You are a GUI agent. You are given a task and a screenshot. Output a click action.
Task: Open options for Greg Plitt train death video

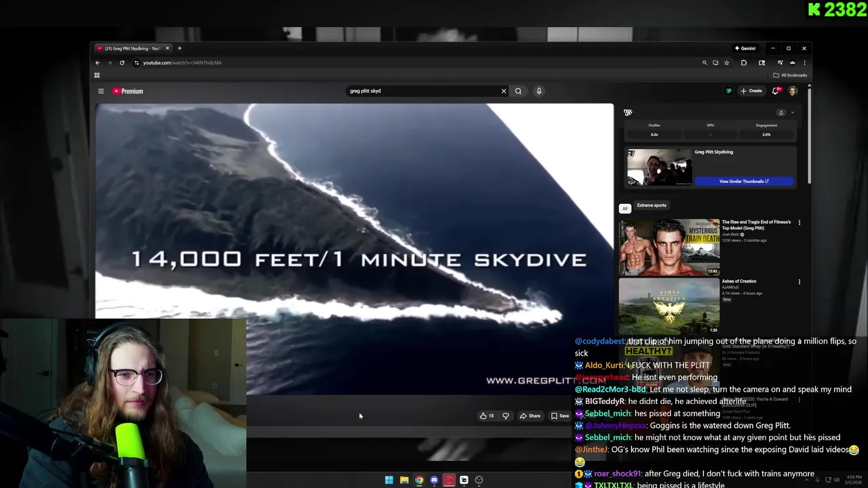pyautogui.click(x=800, y=222)
